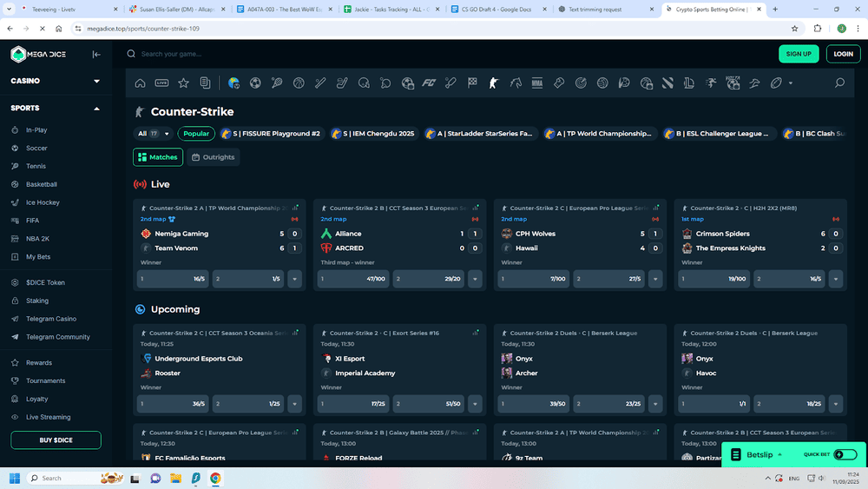
Task: Open sports bar search magnifier
Action: point(839,83)
